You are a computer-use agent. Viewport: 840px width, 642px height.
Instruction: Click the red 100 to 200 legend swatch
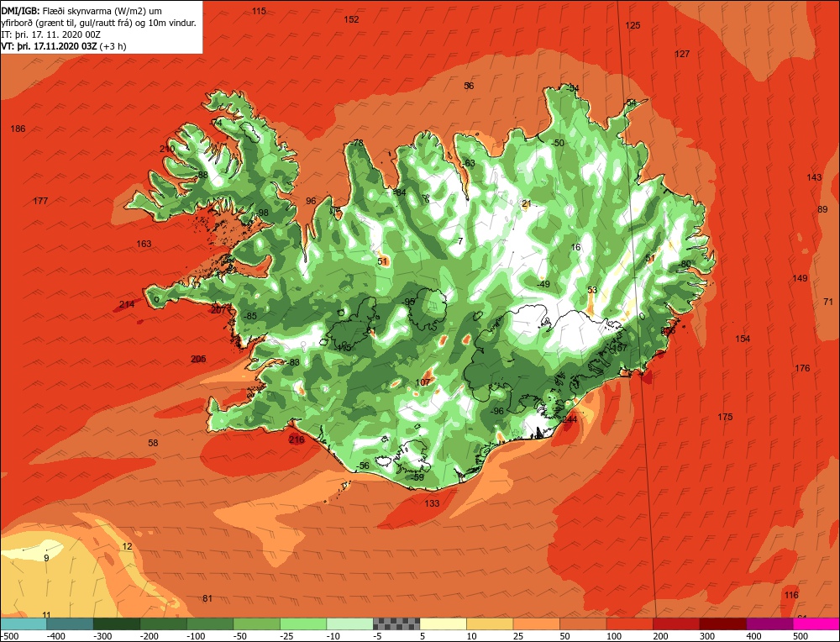(x=629, y=624)
